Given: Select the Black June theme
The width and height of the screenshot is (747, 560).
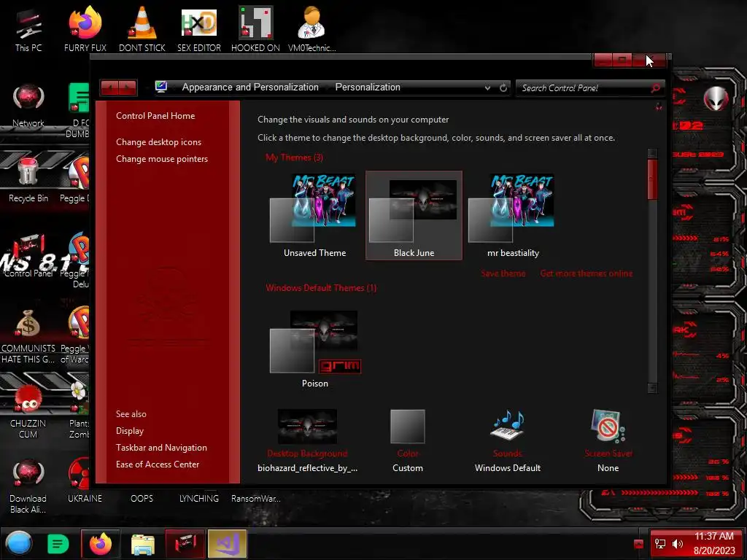Looking at the screenshot, I should [x=414, y=215].
